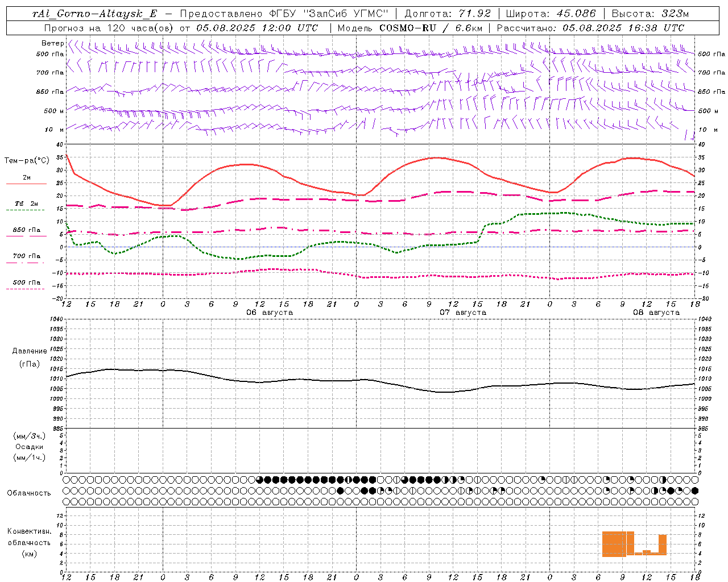Click the station title rAl_Gorno-Altaysk_E
728x582 pixels.
(x=95, y=14)
